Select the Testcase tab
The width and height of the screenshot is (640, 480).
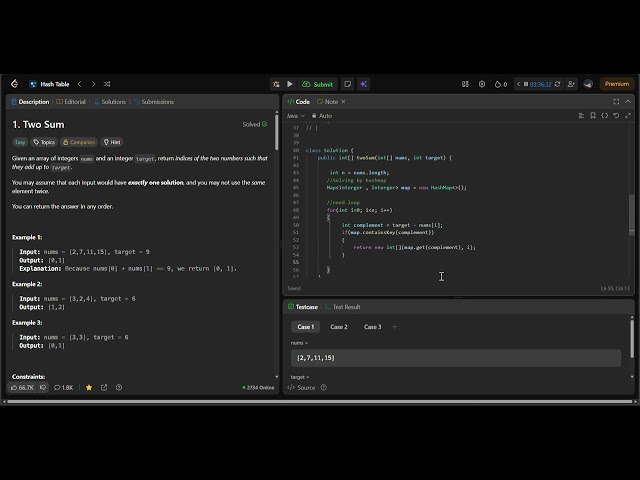303,307
